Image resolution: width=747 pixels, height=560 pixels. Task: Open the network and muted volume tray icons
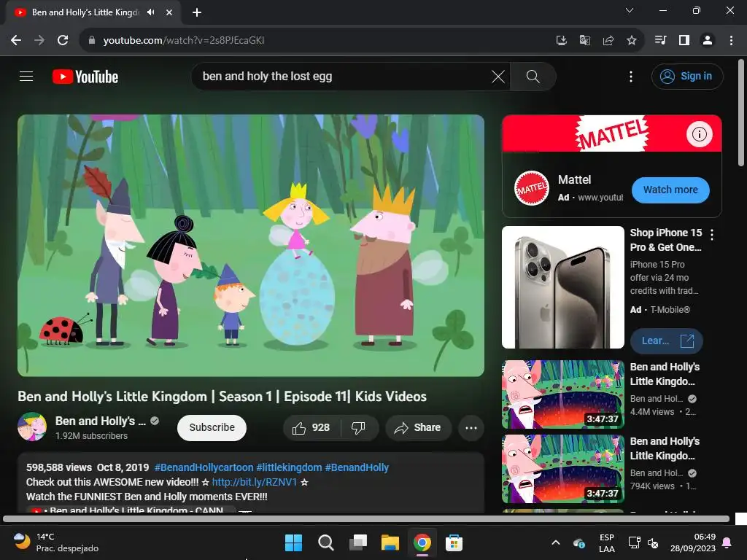(x=643, y=542)
